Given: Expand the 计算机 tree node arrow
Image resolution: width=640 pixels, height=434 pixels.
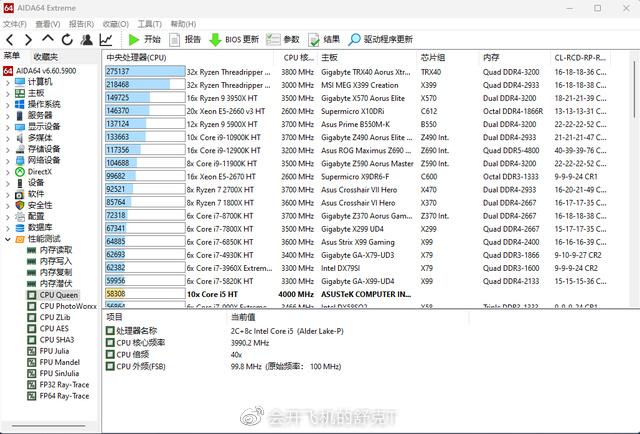Looking at the screenshot, I should pyautogui.click(x=8, y=82).
